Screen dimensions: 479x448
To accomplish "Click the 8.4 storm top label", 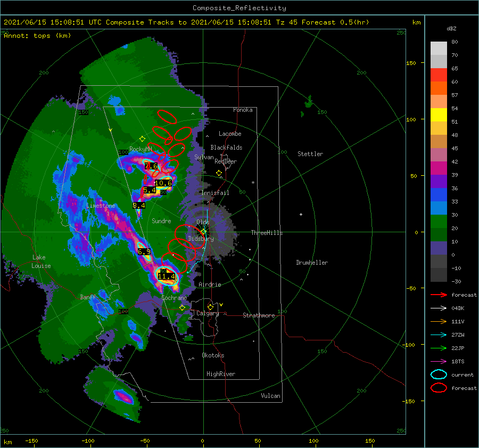I will point(139,206).
